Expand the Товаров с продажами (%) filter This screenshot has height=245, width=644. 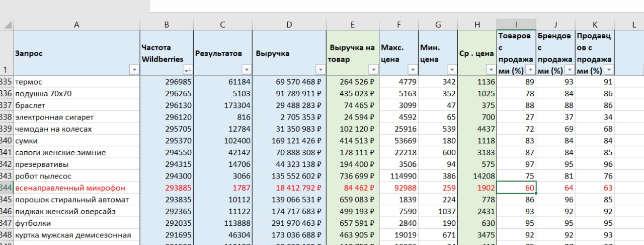click(530, 70)
